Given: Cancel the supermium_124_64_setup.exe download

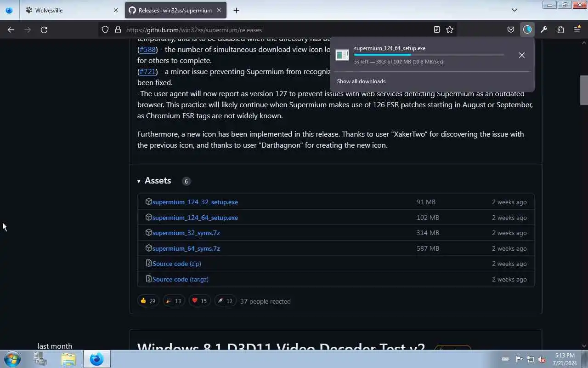Looking at the screenshot, I should 522,55.
